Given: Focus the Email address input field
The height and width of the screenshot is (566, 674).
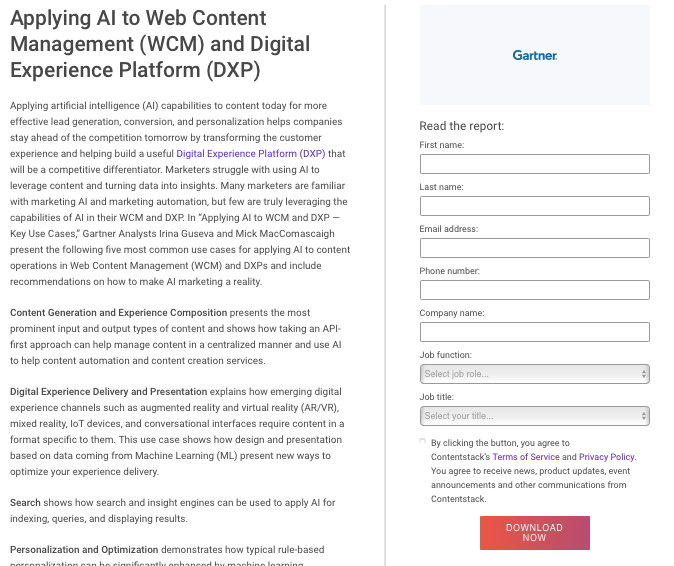Looking at the screenshot, I should click(535, 248).
